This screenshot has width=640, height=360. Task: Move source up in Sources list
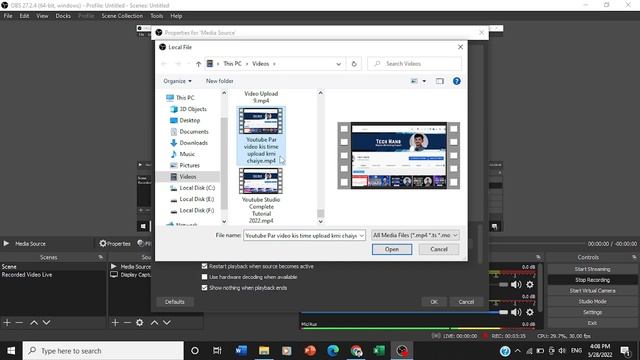click(x=154, y=323)
